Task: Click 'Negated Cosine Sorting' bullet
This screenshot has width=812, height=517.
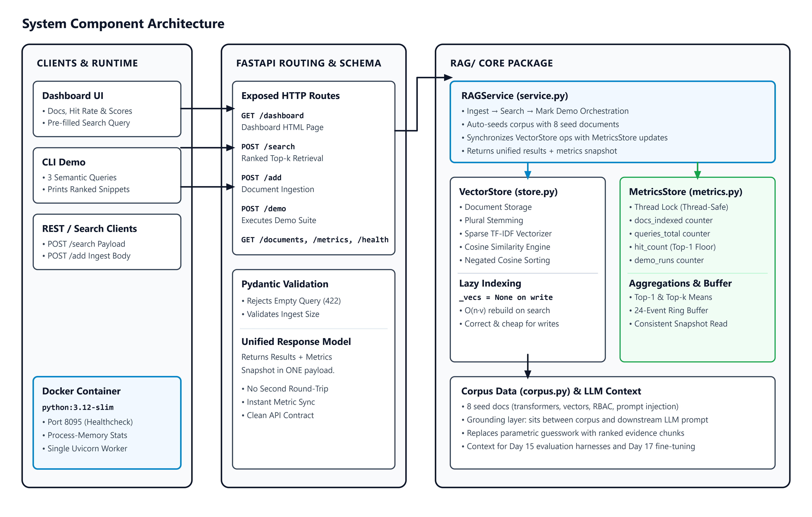Action: tap(504, 260)
